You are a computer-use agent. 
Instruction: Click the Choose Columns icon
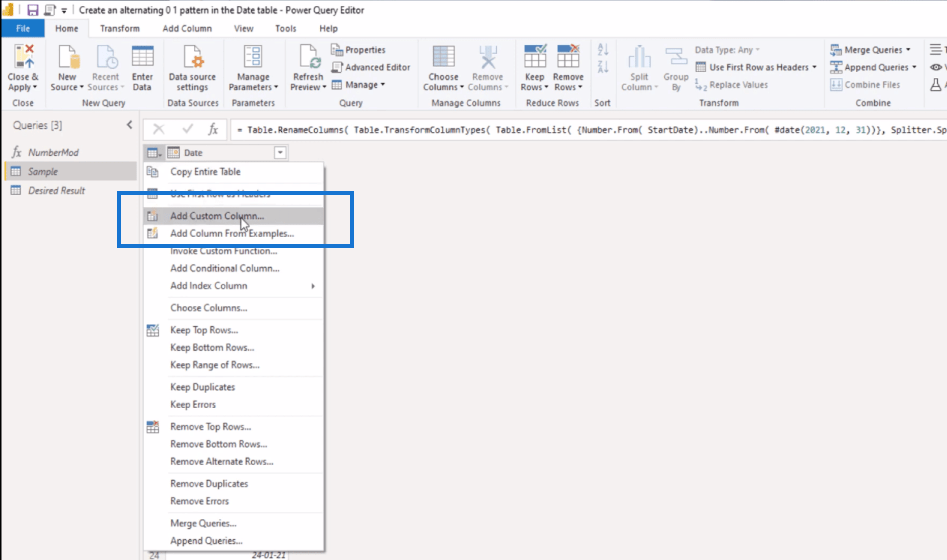[x=443, y=57]
